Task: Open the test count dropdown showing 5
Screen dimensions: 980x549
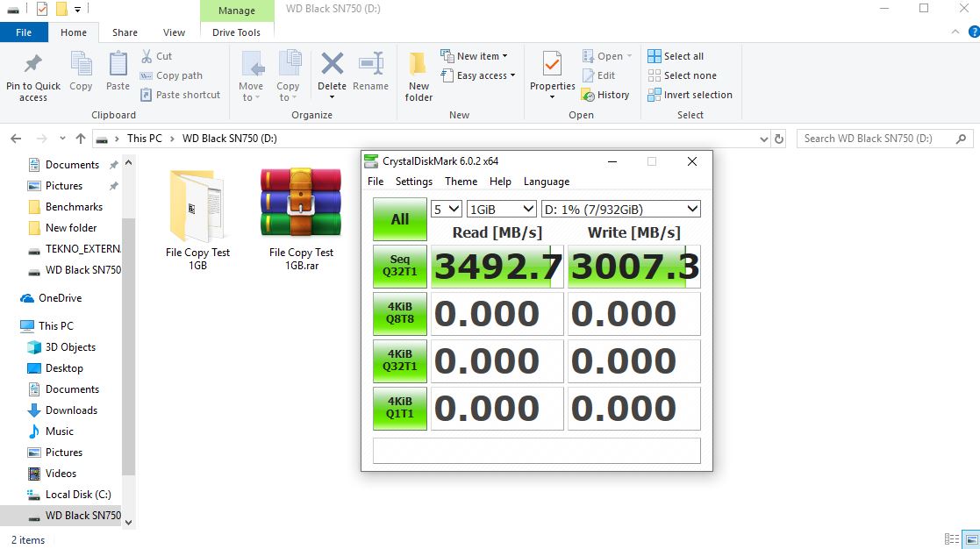Action: pos(447,209)
